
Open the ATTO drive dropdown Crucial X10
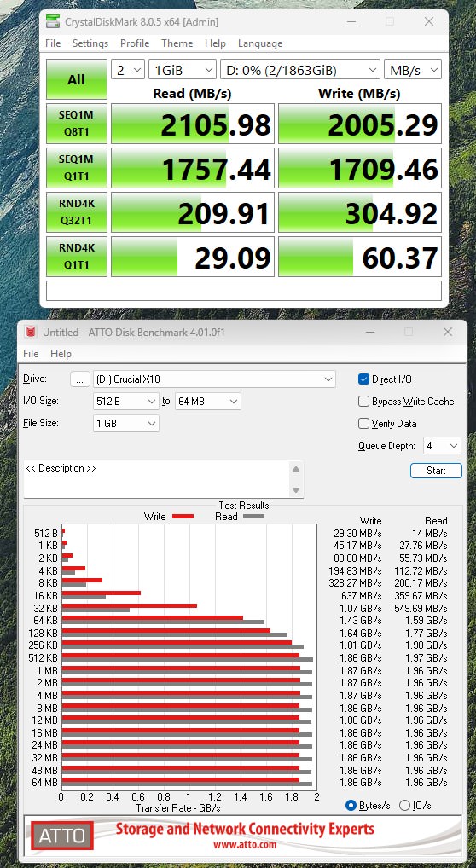tap(214, 379)
